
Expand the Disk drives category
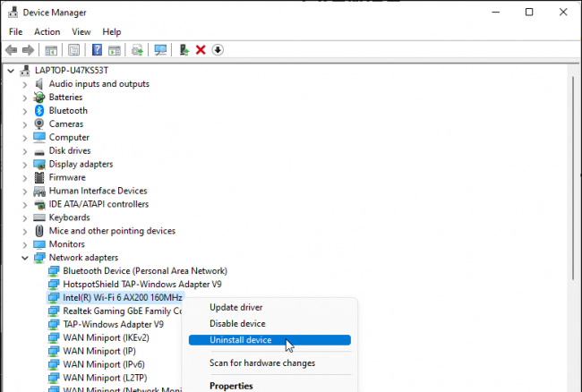pyautogui.click(x=24, y=151)
